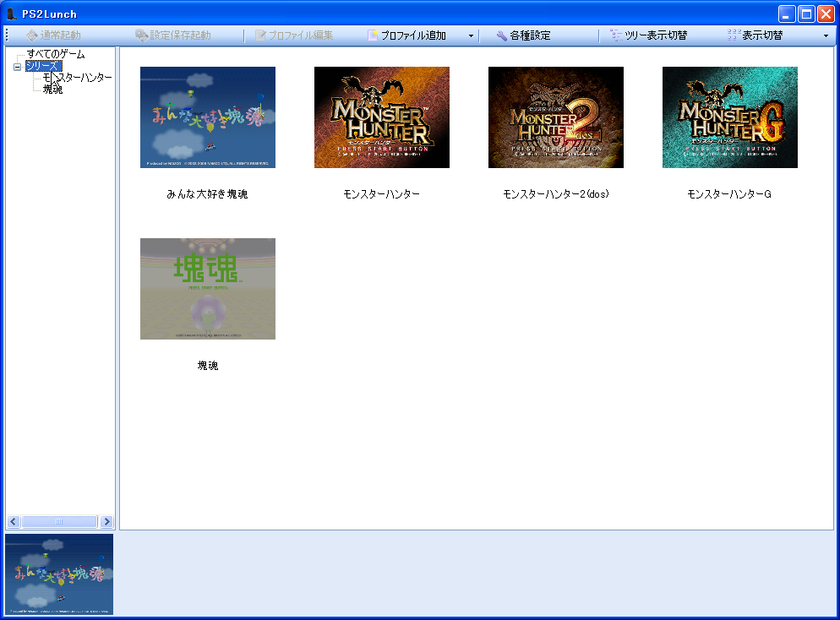Click the 表示切替 grid icon
The height and width of the screenshot is (620, 840).
click(734, 35)
